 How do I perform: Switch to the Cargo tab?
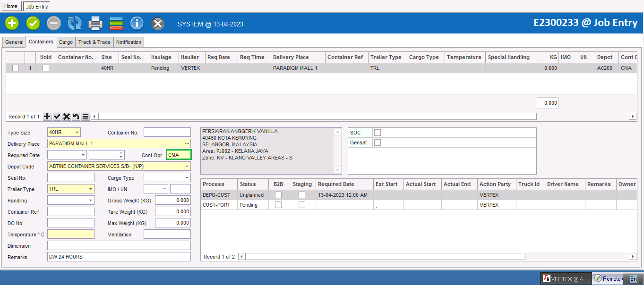tap(66, 42)
